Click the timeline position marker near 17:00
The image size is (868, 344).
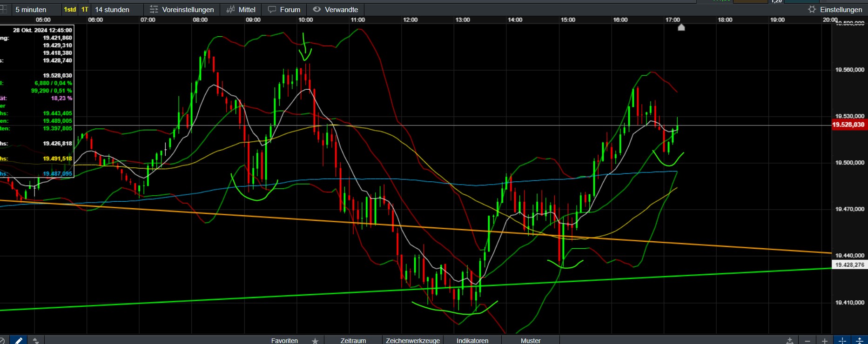[681, 27]
